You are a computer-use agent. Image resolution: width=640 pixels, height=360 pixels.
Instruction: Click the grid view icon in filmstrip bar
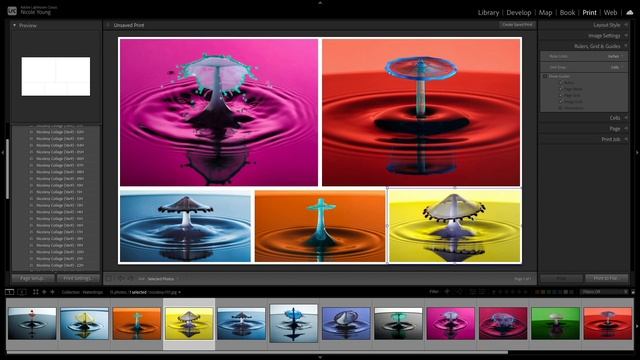pos(36,292)
